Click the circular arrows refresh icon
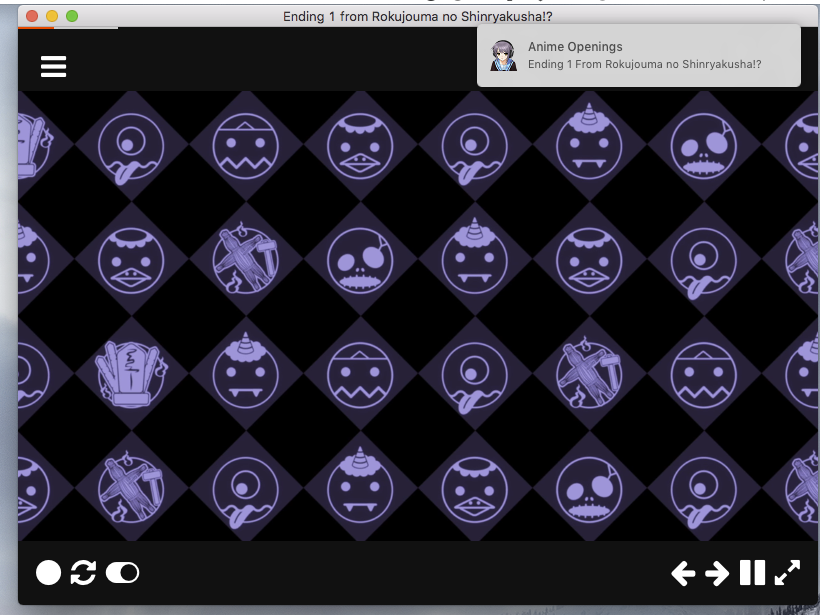Image resolution: width=820 pixels, height=615 pixels. coord(83,573)
